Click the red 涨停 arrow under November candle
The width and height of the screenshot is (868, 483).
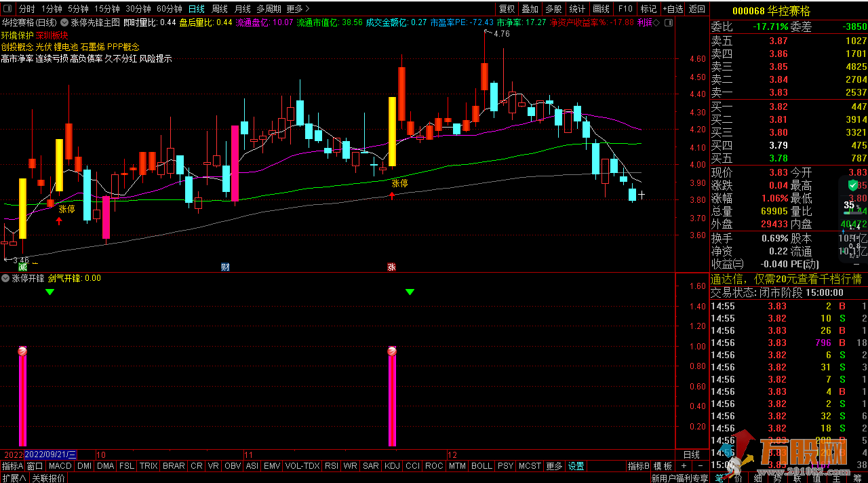[392, 196]
